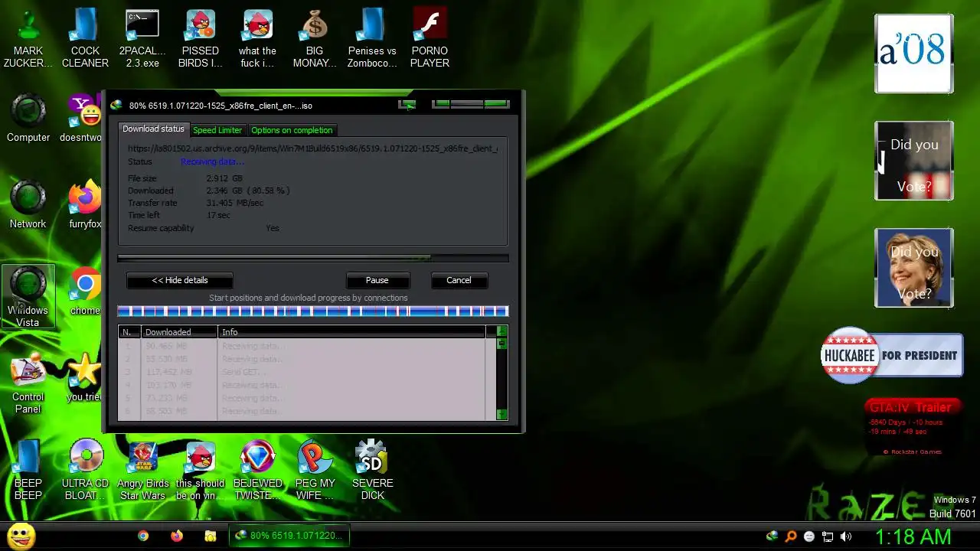This screenshot has height=551, width=980.
Task: Click the 31.405 MB/sec transfer rate value
Action: pos(234,203)
